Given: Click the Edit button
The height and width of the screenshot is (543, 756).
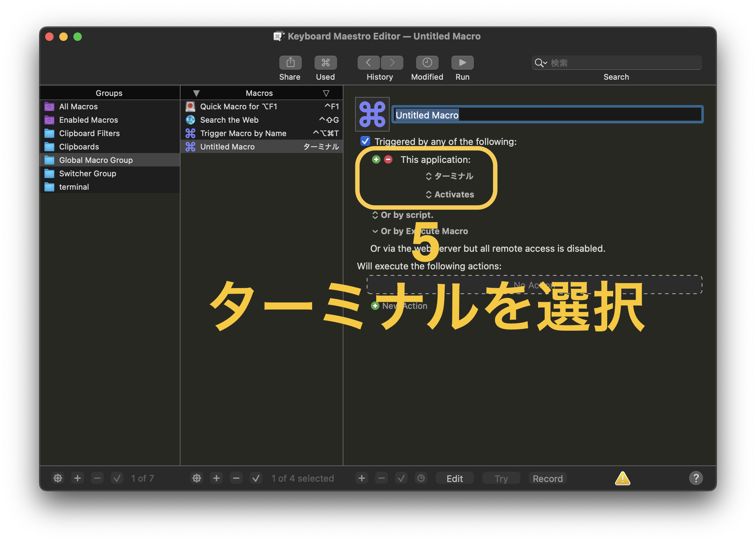Looking at the screenshot, I should point(455,478).
